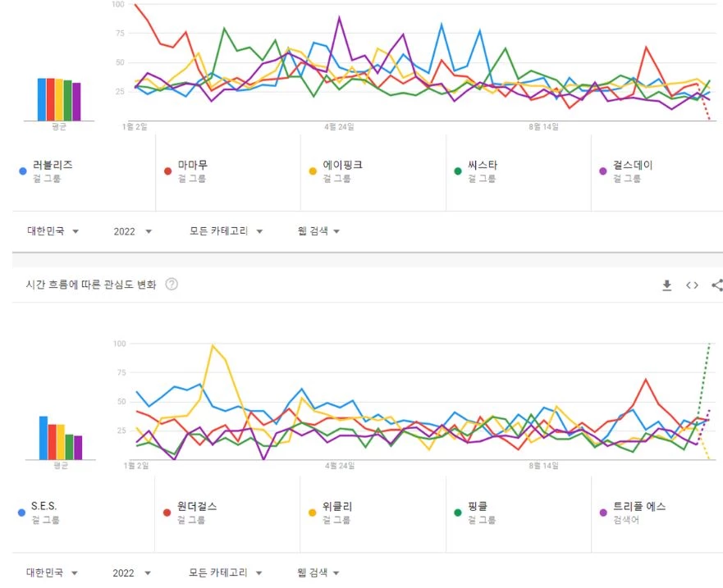Select the 핑클 search term
This screenshot has height=588, width=723.
click(x=478, y=507)
